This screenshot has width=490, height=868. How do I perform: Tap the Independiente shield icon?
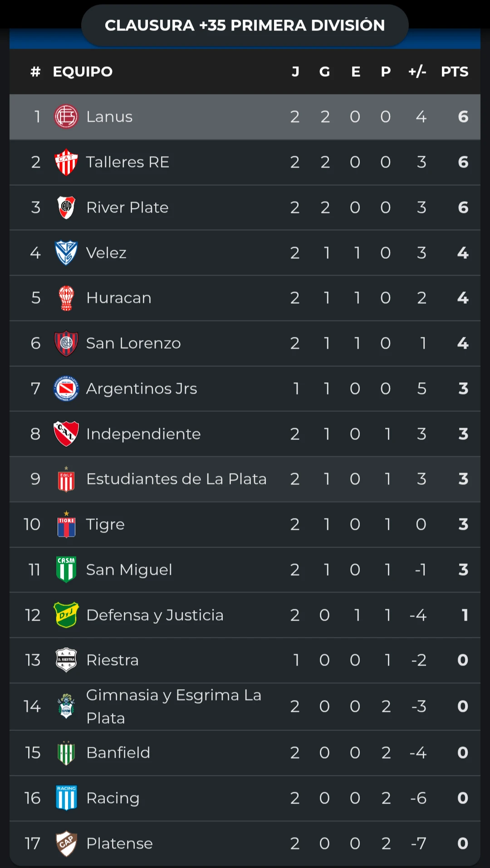pyautogui.click(x=66, y=434)
